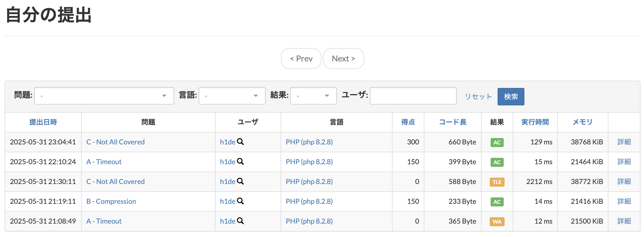Click magnifier icon in B - Compression row
Viewport: 644px width, 237px height.
pyautogui.click(x=240, y=201)
